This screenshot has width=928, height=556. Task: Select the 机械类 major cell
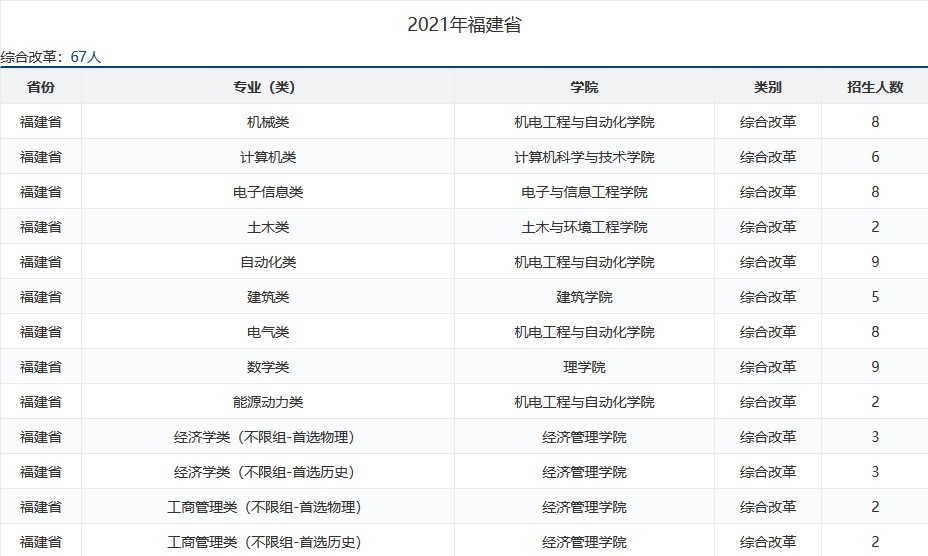tap(268, 122)
